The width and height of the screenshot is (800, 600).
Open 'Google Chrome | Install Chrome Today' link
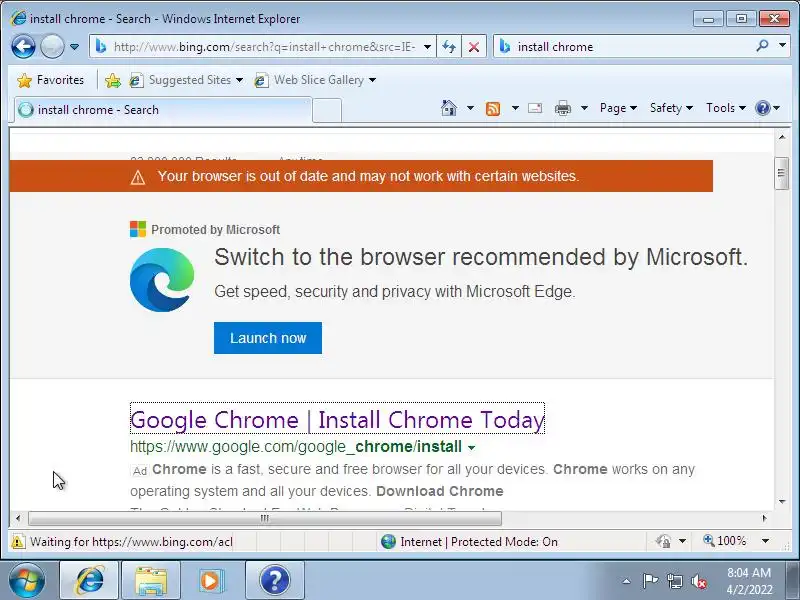coord(337,419)
